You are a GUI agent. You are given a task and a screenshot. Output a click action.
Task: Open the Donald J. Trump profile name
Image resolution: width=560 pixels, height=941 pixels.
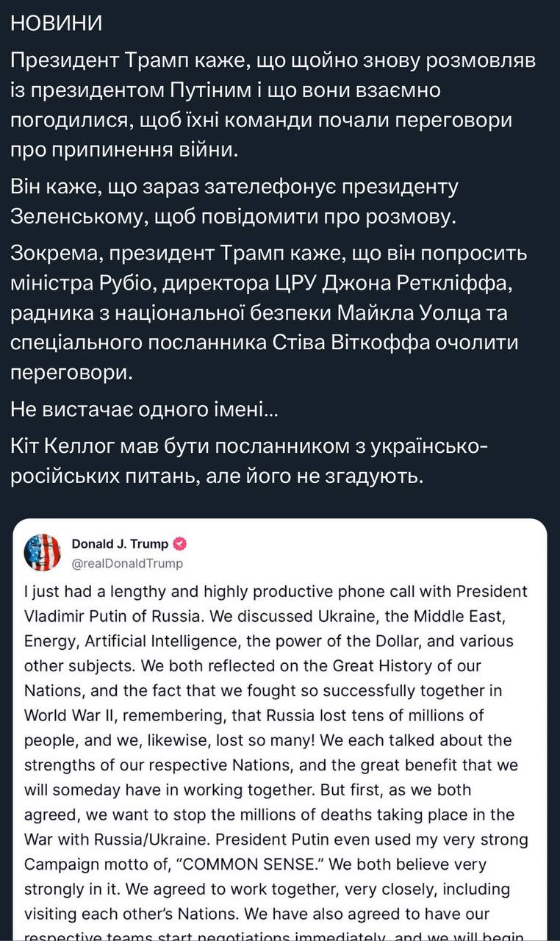click(x=120, y=545)
